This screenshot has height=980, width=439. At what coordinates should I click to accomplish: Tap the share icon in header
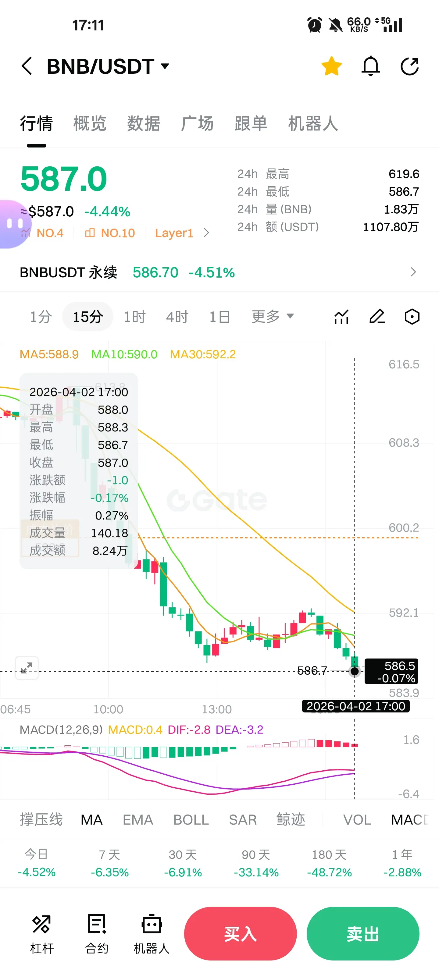[x=410, y=66]
